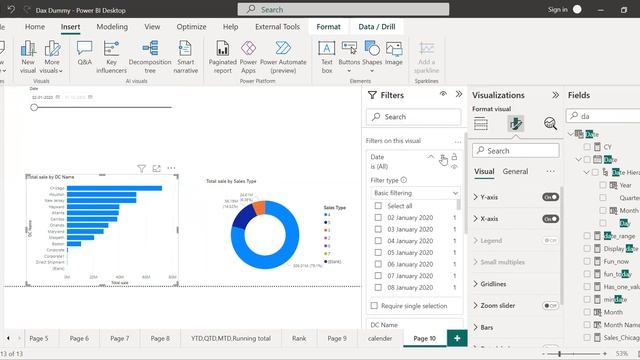Insert a Paginated report
The image size is (640, 360).
222,57
